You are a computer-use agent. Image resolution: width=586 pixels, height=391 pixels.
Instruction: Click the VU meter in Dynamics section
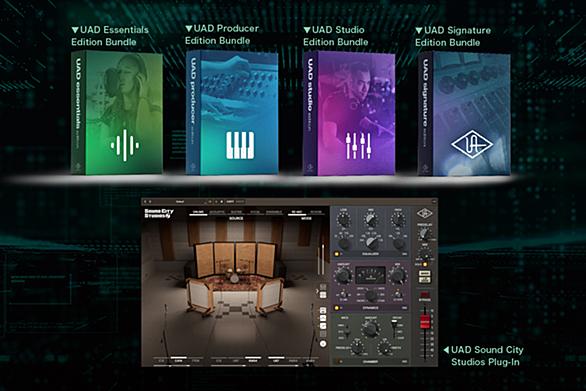click(370, 275)
